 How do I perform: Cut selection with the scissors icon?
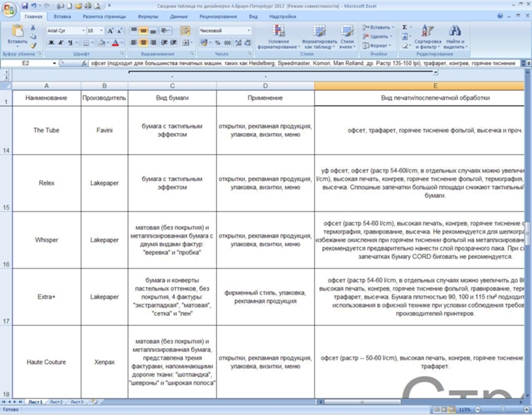point(33,28)
